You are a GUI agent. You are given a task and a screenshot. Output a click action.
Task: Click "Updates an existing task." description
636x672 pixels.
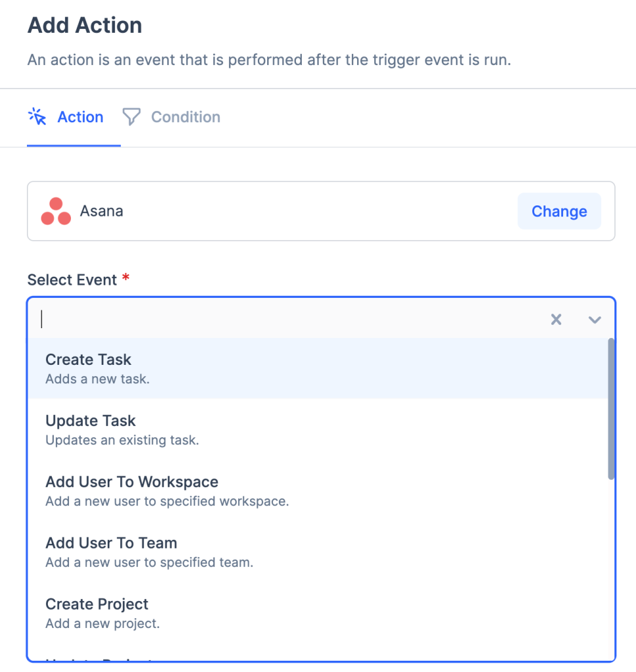point(122,440)
